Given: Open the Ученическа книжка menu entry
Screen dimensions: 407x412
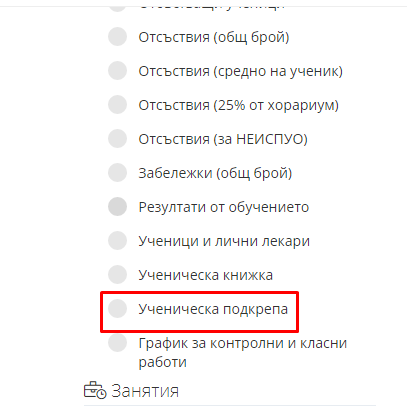Looking at the screenshot, I should click(206, 275).
